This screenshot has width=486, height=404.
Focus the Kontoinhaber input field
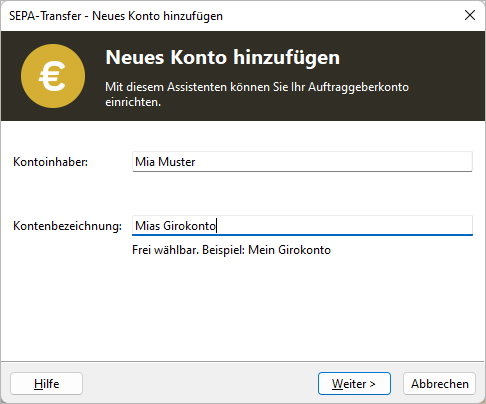click(302, 162)
